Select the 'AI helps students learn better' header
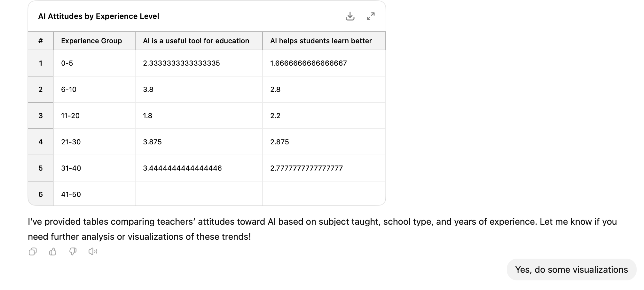 click(324, 41)
